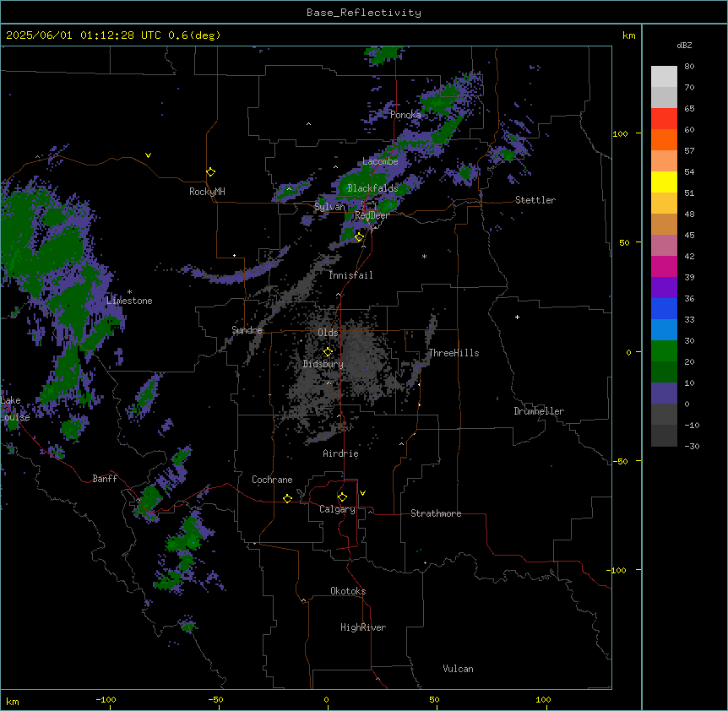This screenshot has width=728, height=711.
Task: Click the Base_Reflectivity title
Action: point(364,13)
